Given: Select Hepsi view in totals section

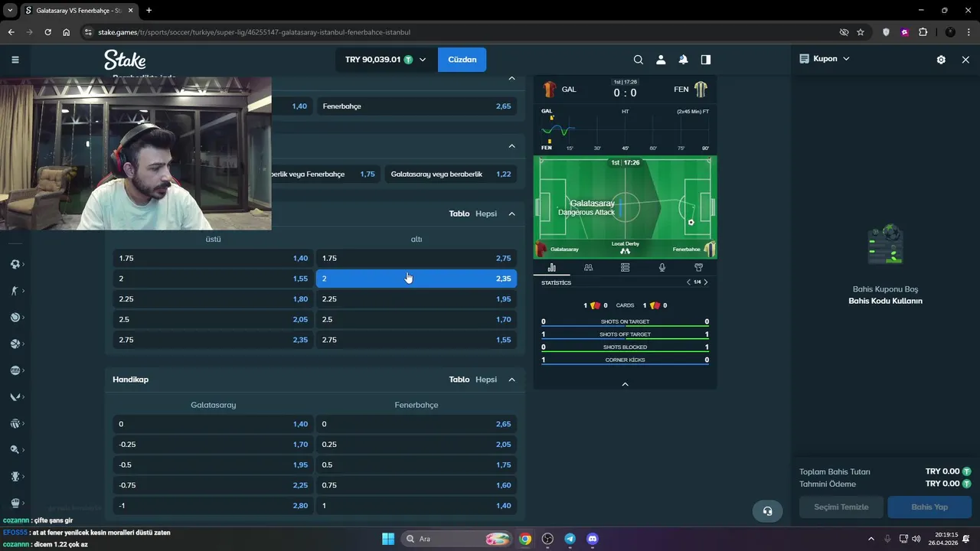Looking at the screenshot, I should point(486,214).
